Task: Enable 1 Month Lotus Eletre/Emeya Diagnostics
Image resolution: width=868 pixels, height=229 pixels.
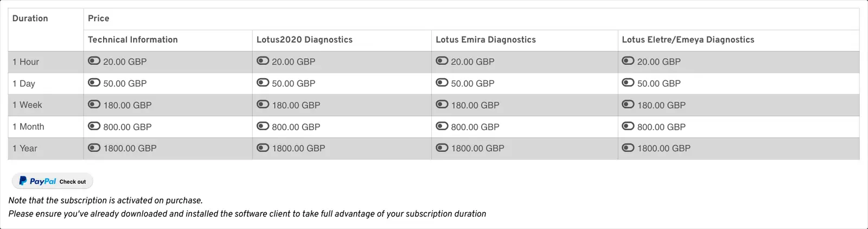Action: coord(628,126)
